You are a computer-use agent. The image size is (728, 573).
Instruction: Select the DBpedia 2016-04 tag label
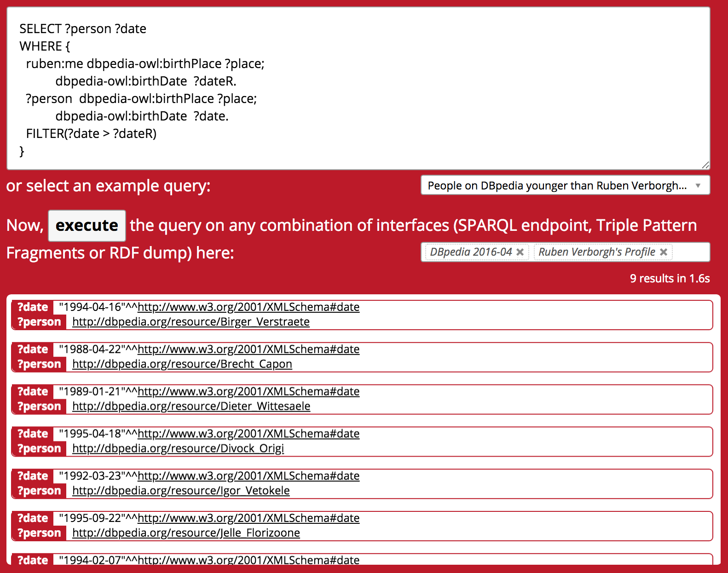click(471, 252)
